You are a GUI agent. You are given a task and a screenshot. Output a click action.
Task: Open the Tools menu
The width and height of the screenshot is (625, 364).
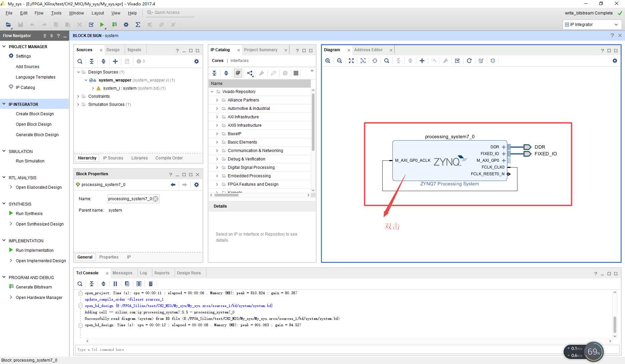coord(56,13)
